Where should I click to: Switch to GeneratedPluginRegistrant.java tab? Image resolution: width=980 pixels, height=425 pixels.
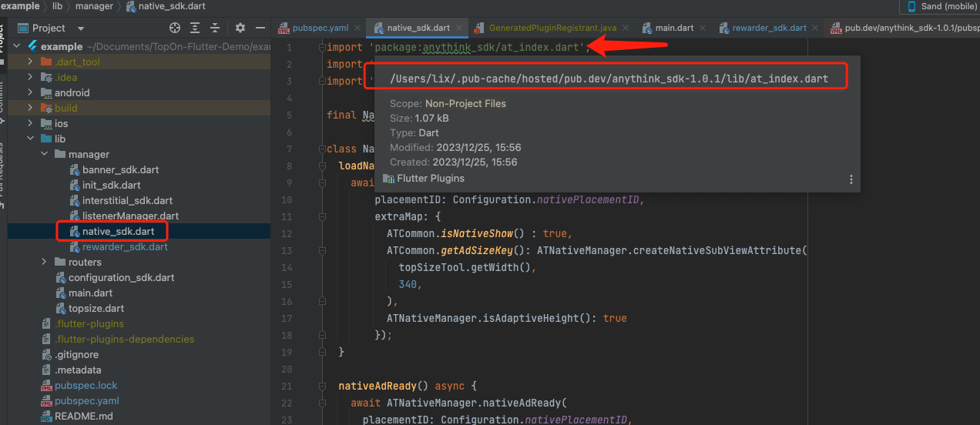552,28
